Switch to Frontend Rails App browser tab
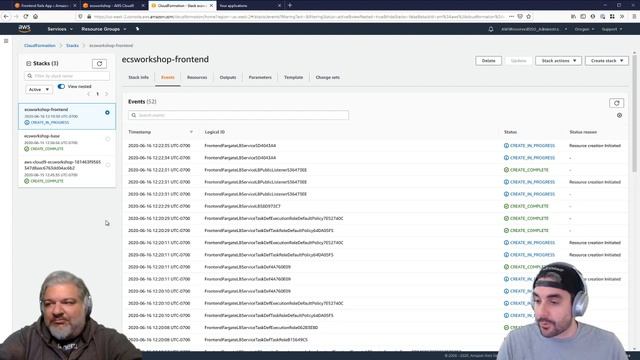The height and width of the screenshot is (360, 640). tap(45, 6)
